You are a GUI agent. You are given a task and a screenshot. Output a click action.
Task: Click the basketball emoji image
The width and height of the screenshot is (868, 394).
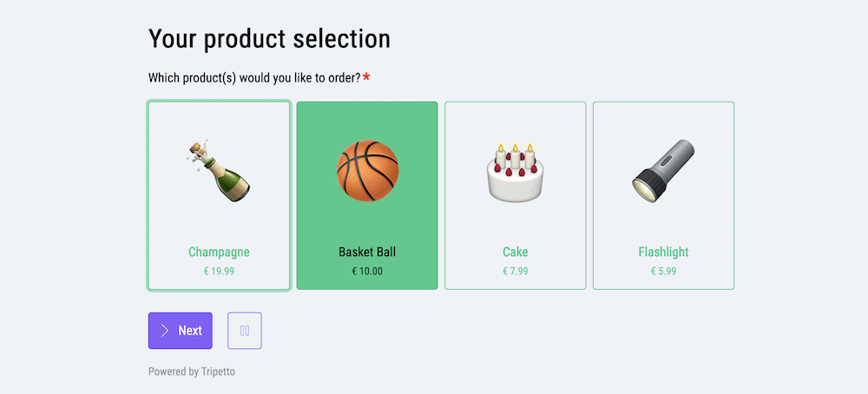pyautogui.click(x=367, y=171)
